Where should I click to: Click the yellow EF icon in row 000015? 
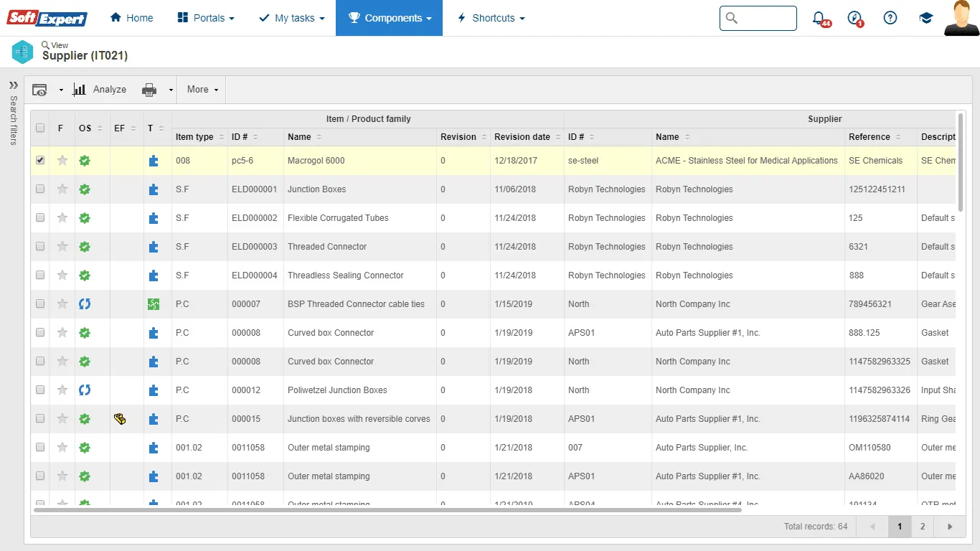[120, 419]
